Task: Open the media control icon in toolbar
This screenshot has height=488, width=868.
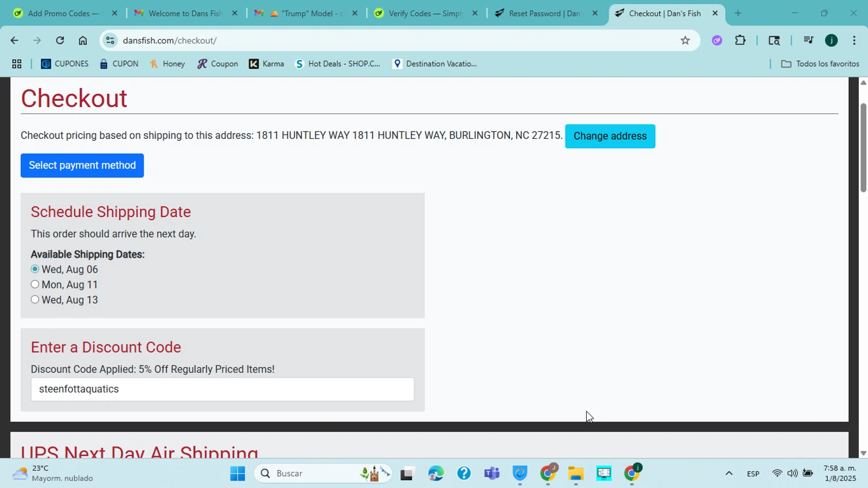Action: (x=808, y=41)
